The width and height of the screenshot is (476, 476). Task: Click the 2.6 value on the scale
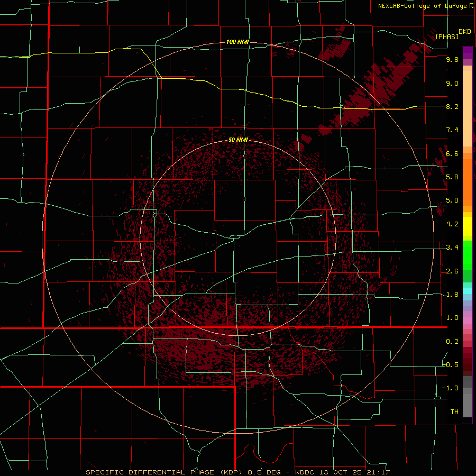click(x=452, y=271)
